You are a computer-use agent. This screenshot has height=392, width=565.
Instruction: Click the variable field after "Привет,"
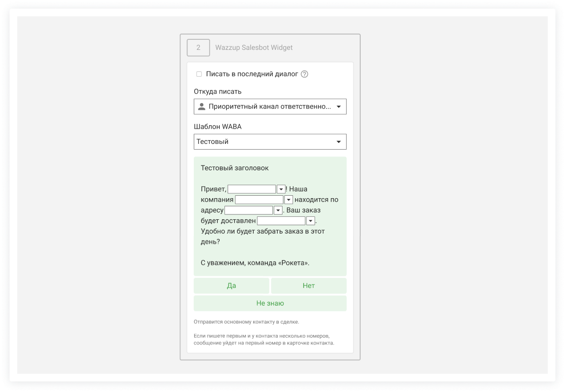coord(252,189)
